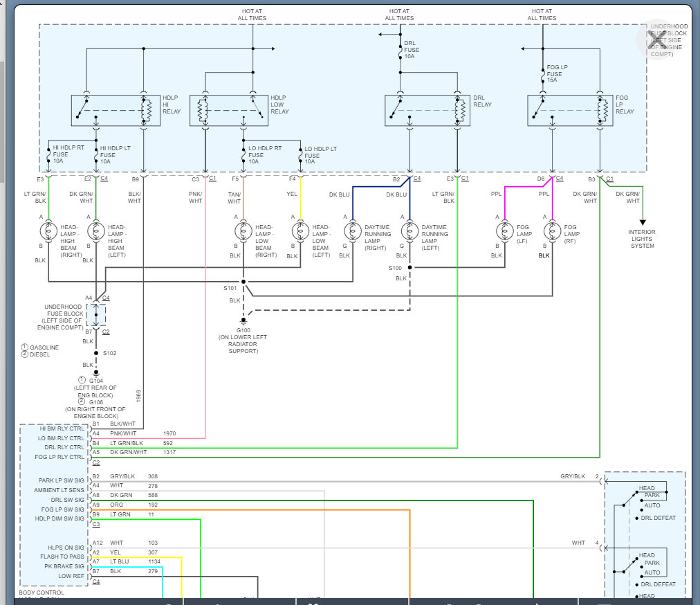The height and width of the screenshot is (605, 700).
Task: Click the FOG LP relay box
Action: point(570,111)
